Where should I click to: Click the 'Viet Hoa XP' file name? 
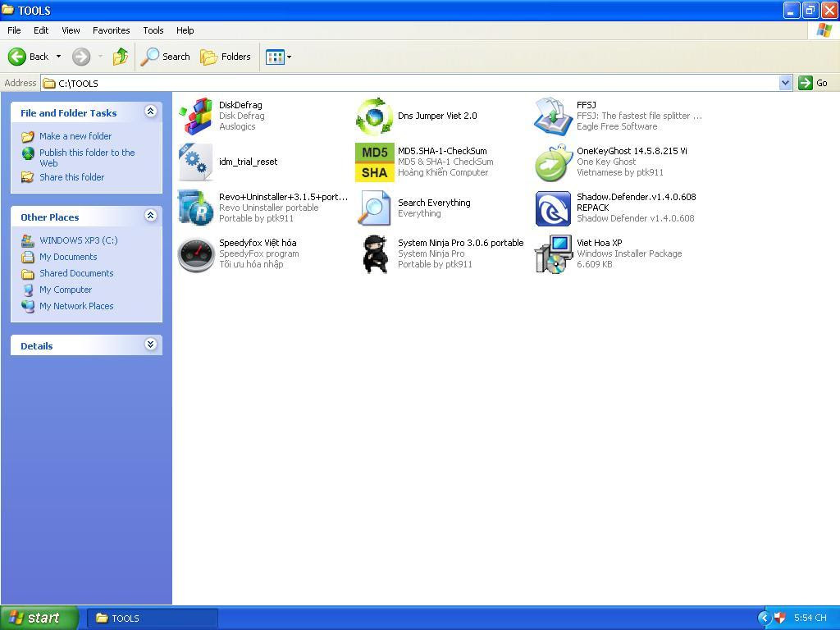[x=600, y=243]
